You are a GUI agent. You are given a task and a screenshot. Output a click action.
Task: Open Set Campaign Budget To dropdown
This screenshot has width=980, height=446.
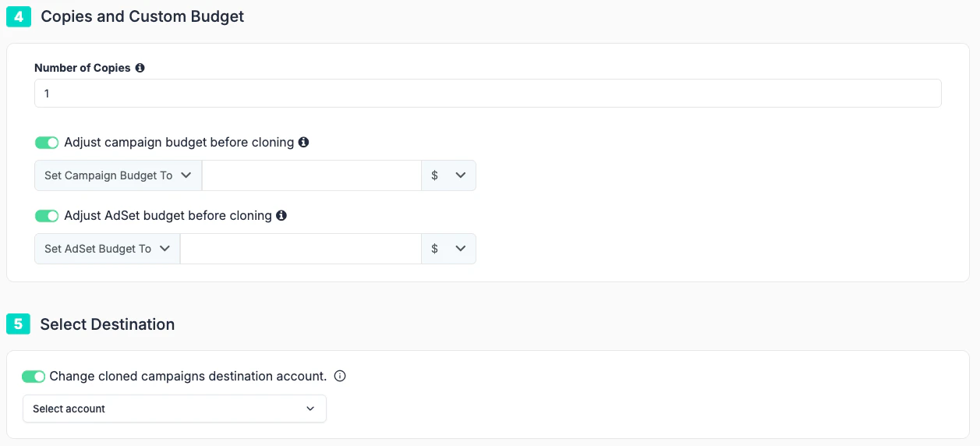119,175
